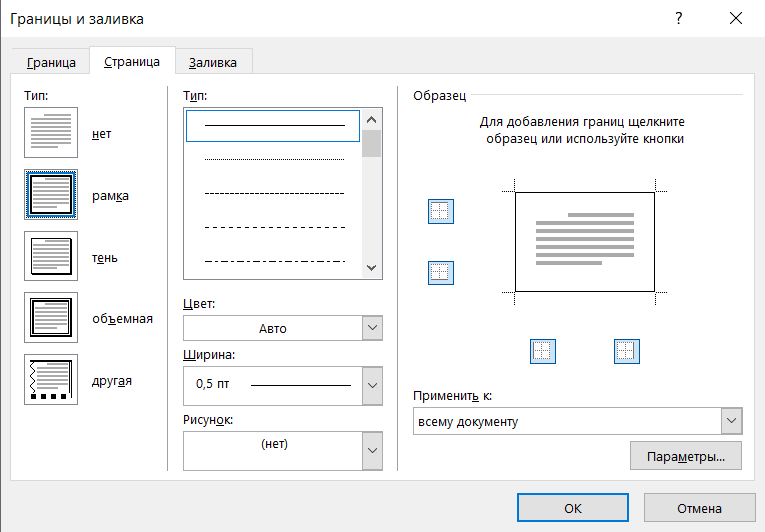Choose the 'рамка' box border icon
Viewport: 765px width, 532px height.
(51, 194)
